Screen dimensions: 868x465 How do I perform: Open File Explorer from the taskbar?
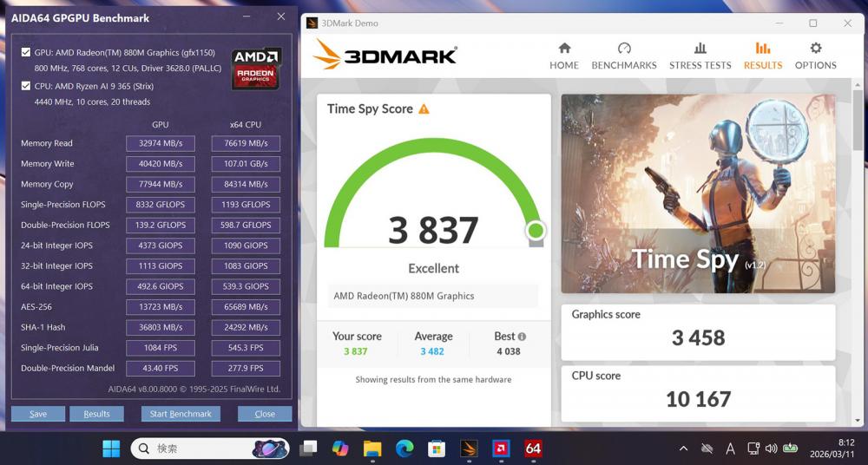pos(372,448)
